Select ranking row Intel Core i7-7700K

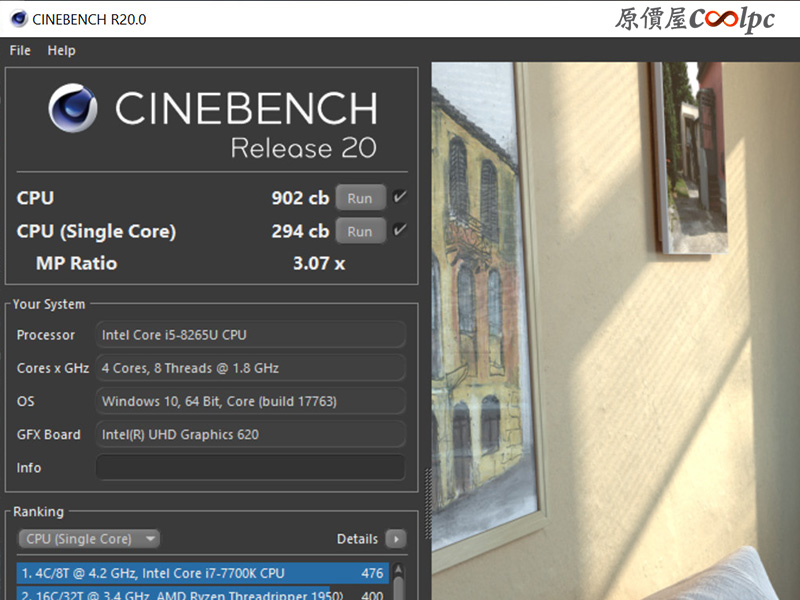pyautogui.click(x=203, y=573)
